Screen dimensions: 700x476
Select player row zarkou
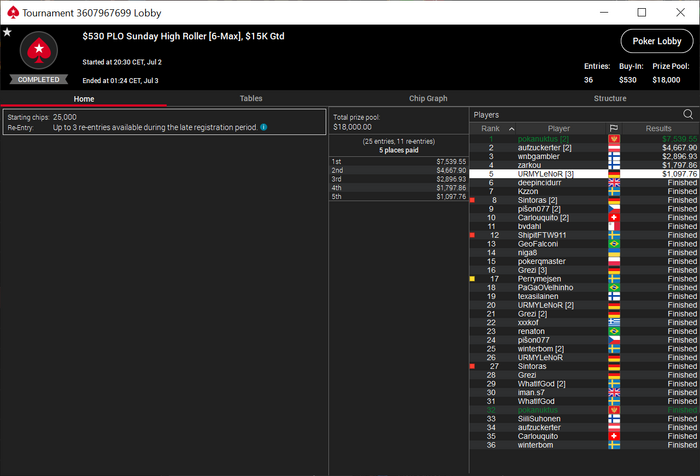pos(584,165)
